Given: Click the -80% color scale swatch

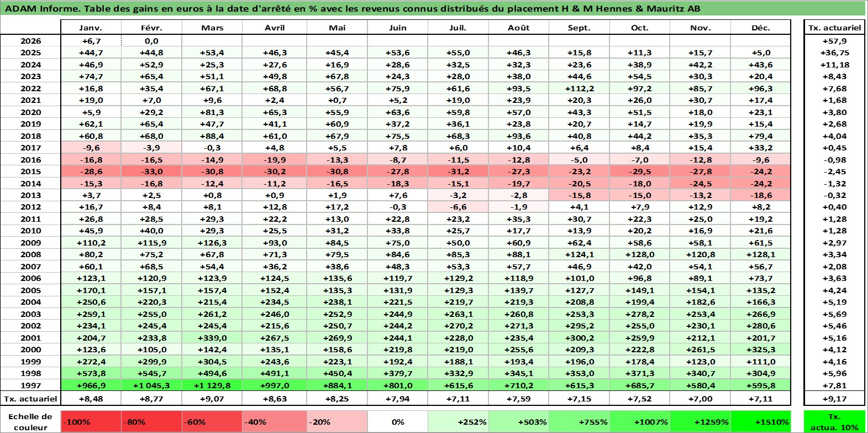Looking at the screenshot, I should coord(151,422).
